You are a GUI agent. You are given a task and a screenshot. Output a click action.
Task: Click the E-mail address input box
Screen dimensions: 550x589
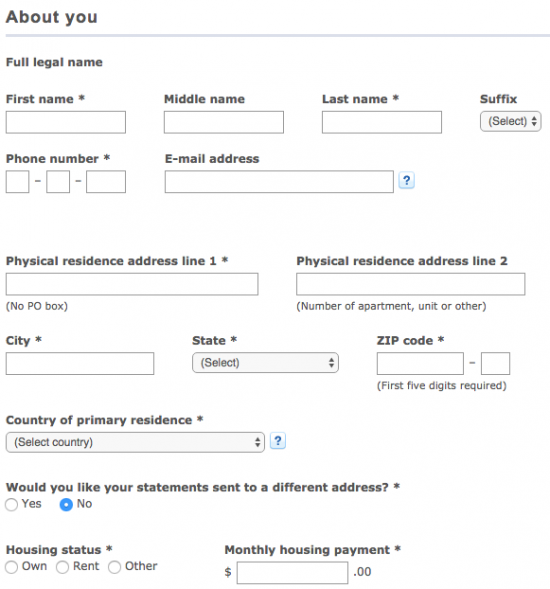pyautogui.click(x=279, y=182)
